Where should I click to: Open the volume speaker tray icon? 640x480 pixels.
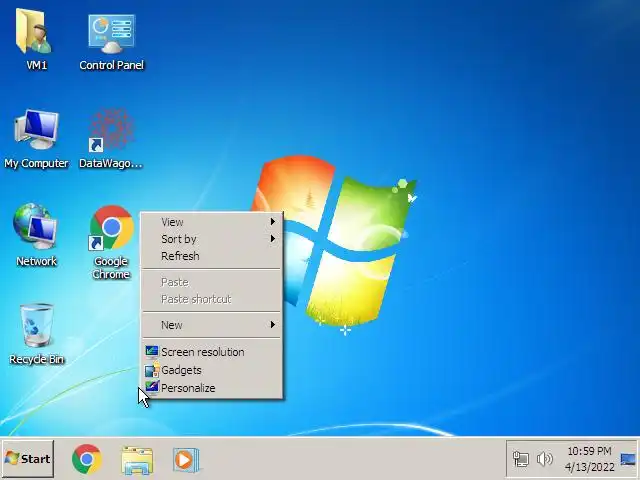click(x=544, y=459)
